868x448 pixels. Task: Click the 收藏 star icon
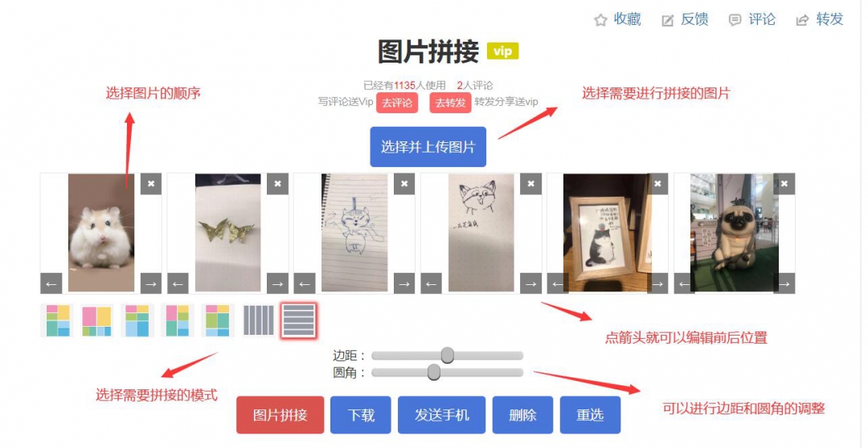click(600, 20)
